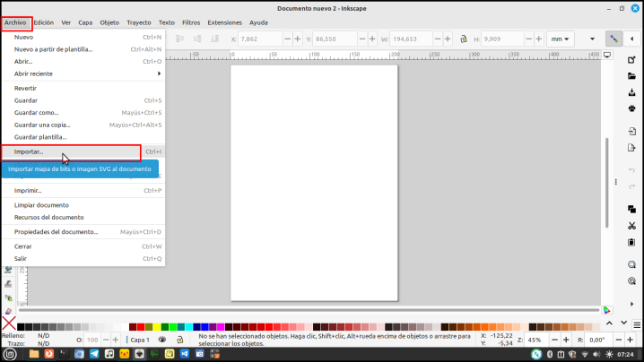The height and width of the screenshot is (362, 644).
Task: Select Limpiar documento menu entry
Action: pos(83,205)
